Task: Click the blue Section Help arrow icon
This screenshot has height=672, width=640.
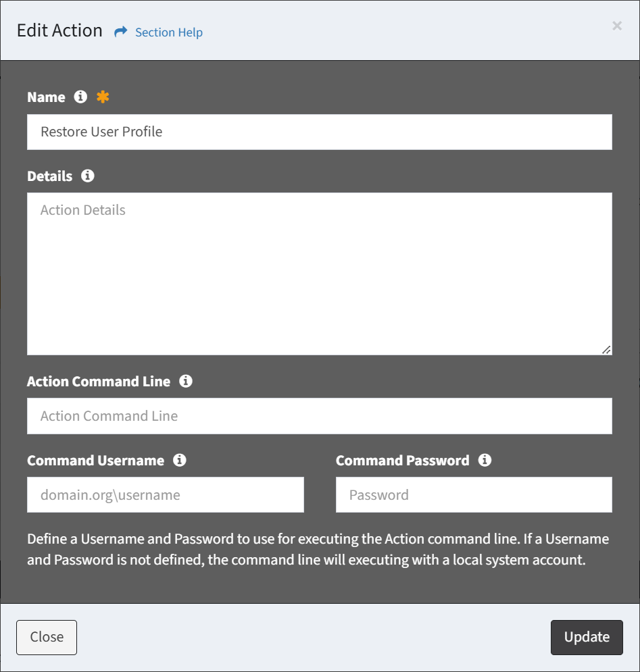Action: pos(121,32)
